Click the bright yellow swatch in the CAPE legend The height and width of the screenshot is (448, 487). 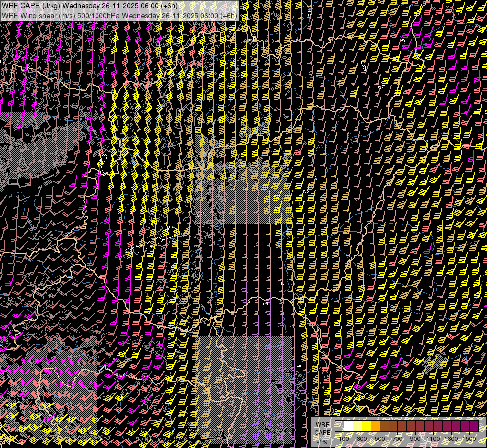coord(367,426)
